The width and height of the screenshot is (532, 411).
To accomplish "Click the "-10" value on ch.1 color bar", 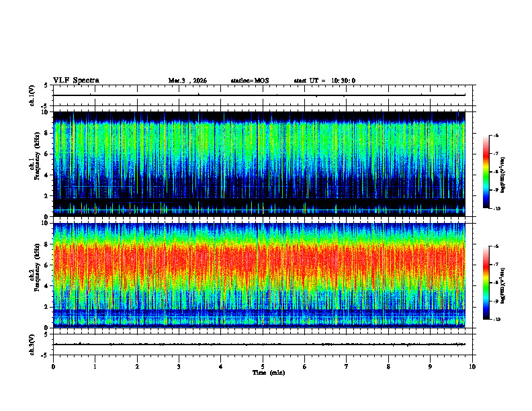I will click(x=496, y=209).
